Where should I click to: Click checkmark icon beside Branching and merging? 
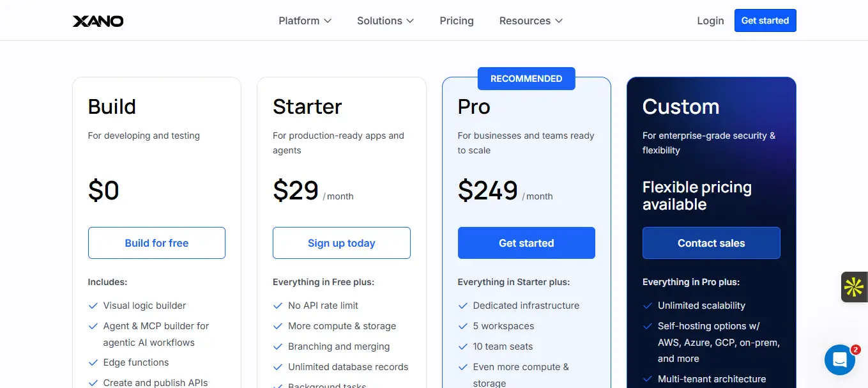pyautogui.click(x=278, y=346)
